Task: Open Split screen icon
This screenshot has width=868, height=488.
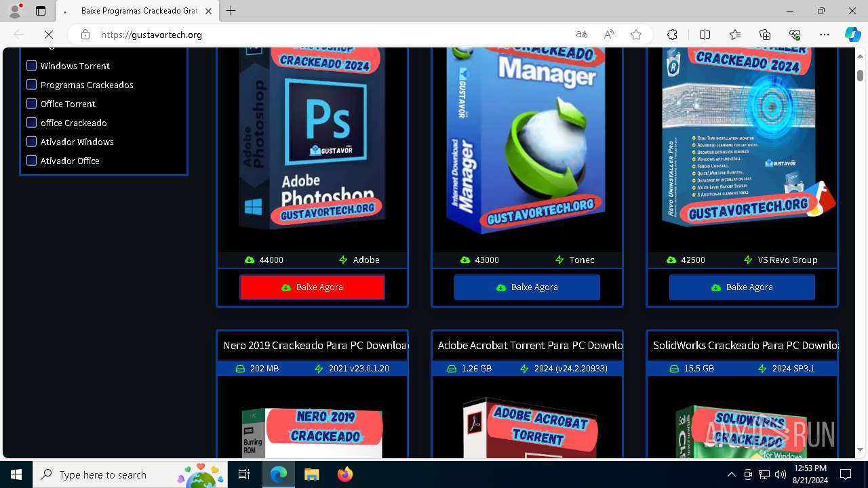Action: [705, 35]
